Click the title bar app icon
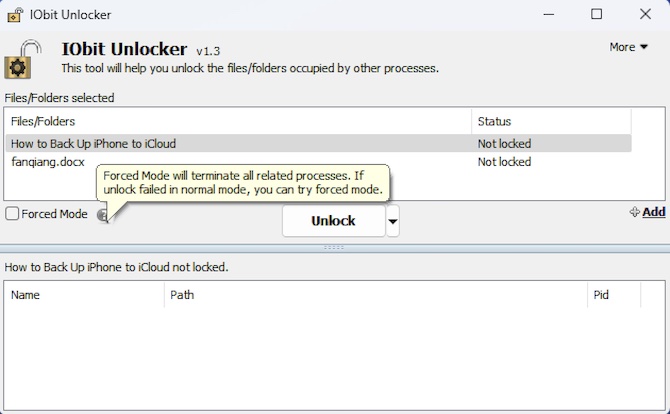Image resolution: width=670 pixels, height=414 pixels. [x=15, y=15]
